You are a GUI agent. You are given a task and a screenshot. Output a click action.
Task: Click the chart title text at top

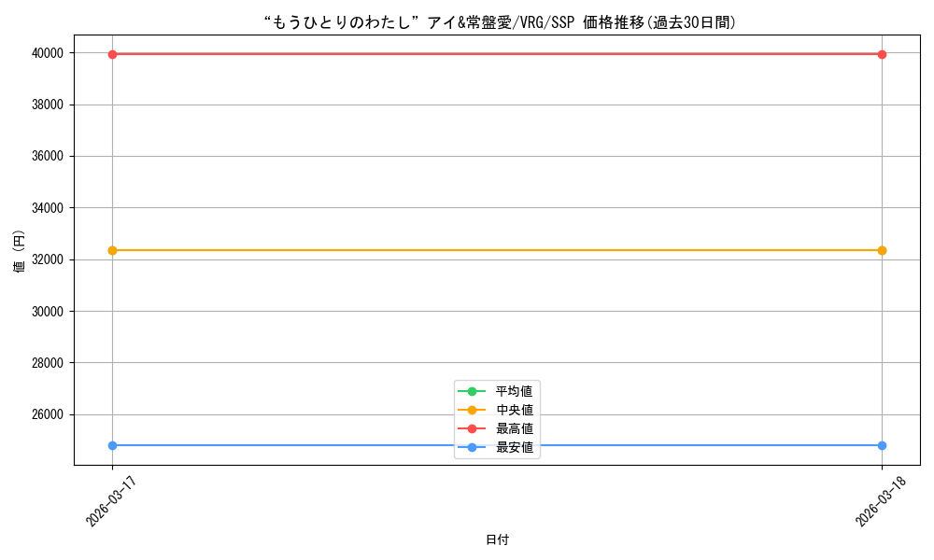click(499, 22)
